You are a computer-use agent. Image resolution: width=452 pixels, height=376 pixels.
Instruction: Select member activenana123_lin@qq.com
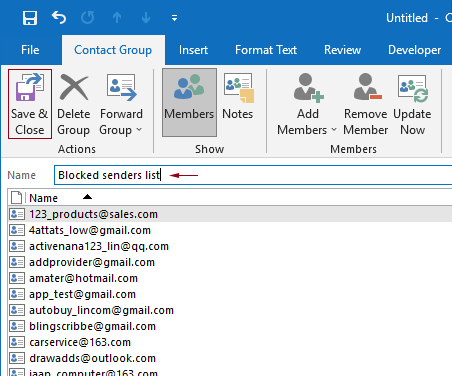click(99, 246)
